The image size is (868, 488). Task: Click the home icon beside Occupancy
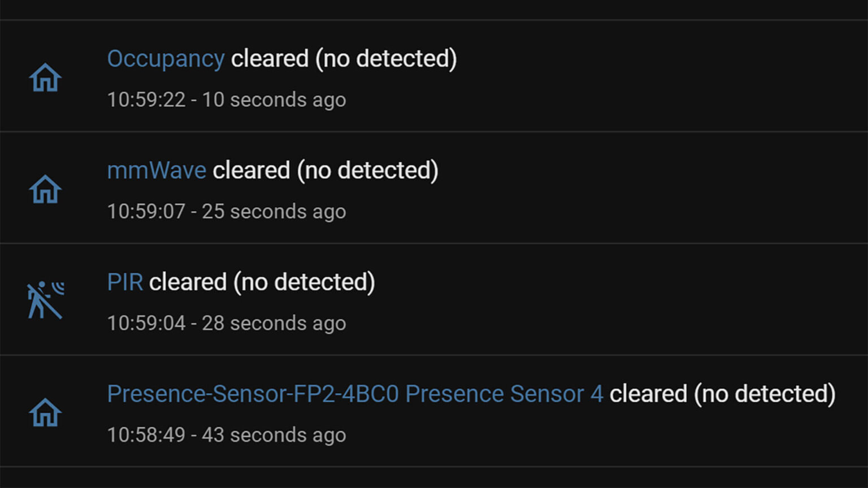pyautogui.click(x=45, y=77)
